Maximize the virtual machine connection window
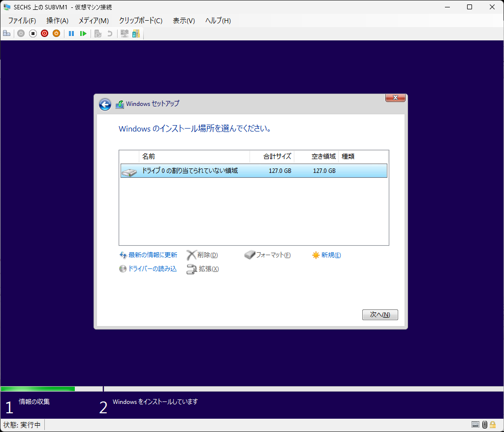This screenshot has height=432, width=504. coord(470,7)
